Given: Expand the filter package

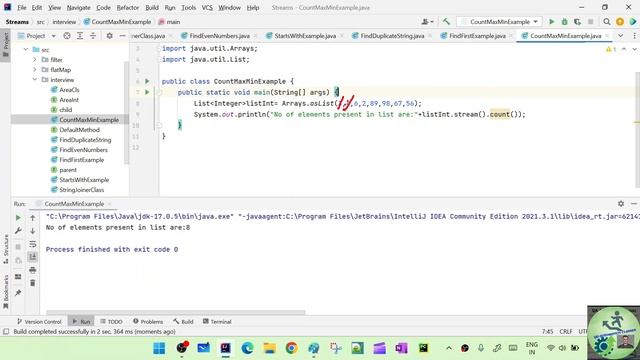Looking at the screenshot, I should [x=35, y=60].
